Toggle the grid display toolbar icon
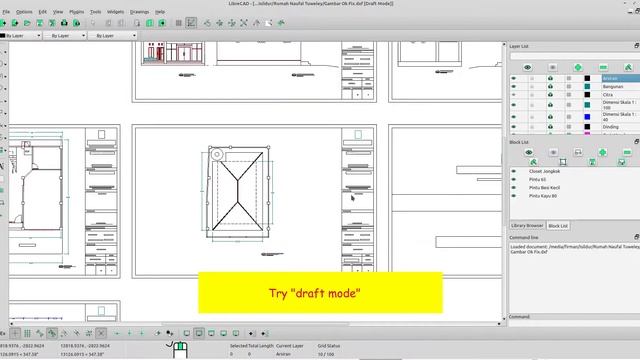This screenshot has height=360, width=640. pyautogui.click(x=178, y=23)
